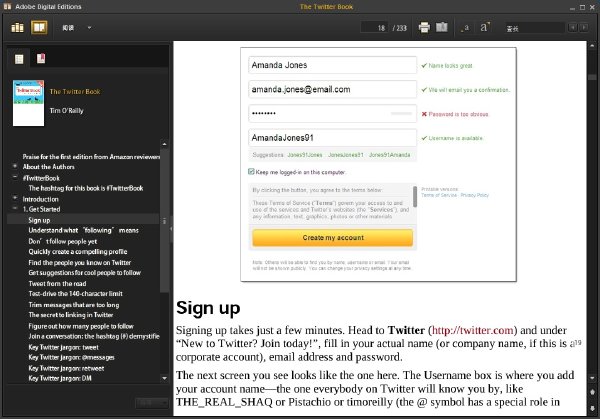
Task: Click the search field in toolbar
Action: (x=534, y=28)
